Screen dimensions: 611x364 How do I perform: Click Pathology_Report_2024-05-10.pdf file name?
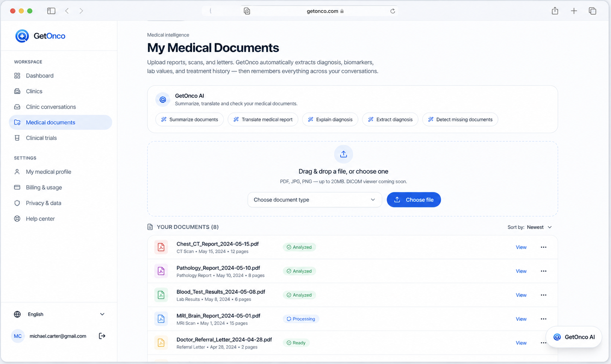pos(218,268)
